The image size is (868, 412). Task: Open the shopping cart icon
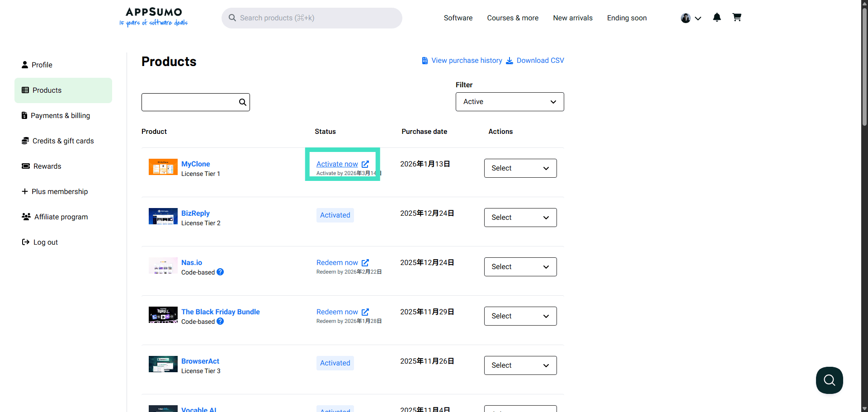tap(737, 18)
